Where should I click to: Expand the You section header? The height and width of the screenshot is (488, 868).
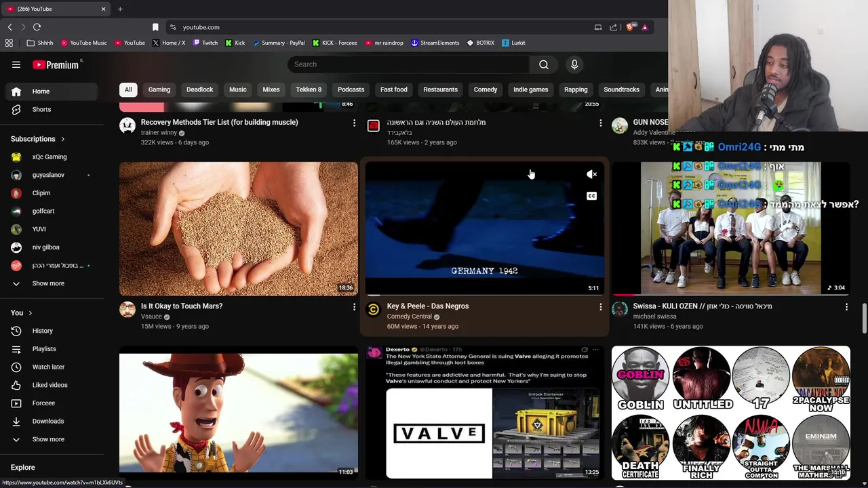tap(22, 313)
